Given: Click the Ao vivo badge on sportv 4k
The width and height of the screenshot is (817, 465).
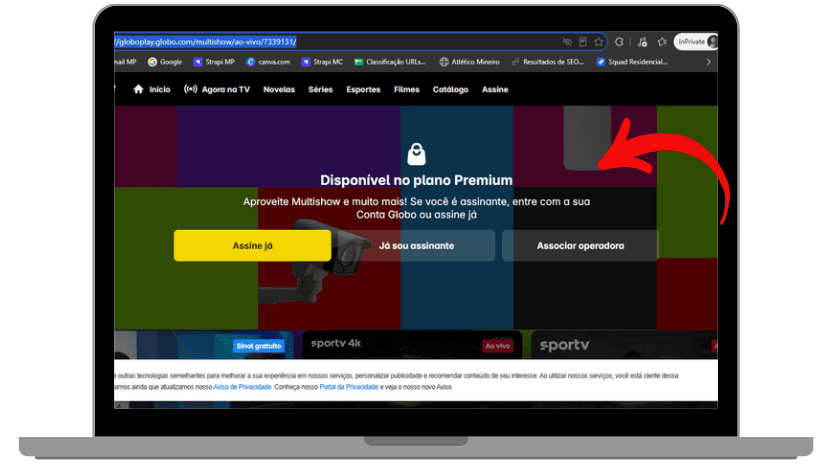Looking at the screenshot, I should point(498,346).
